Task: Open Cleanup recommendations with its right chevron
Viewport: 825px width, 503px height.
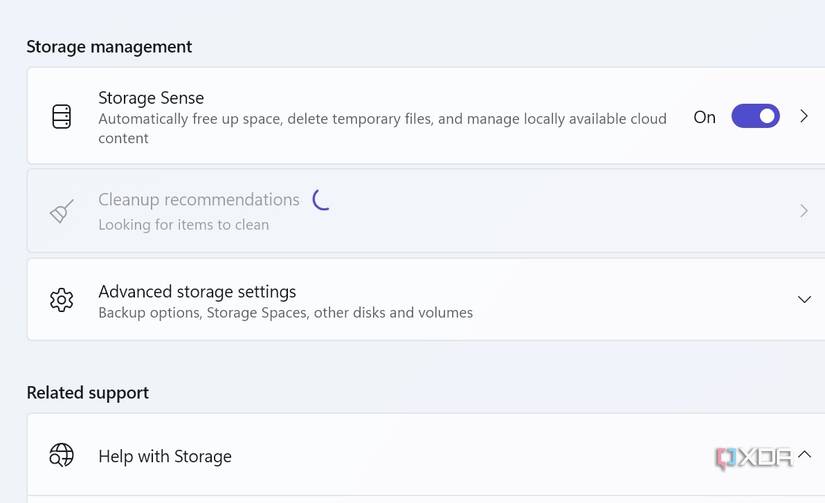Action: click(803, 211)
